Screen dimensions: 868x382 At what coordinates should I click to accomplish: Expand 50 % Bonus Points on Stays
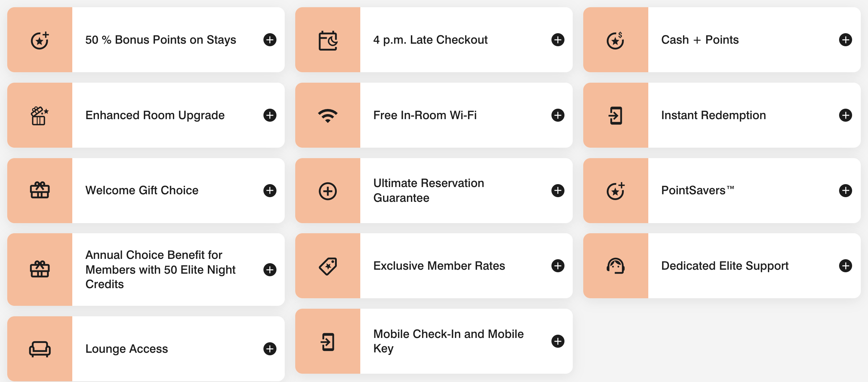[x=270, y=40]
